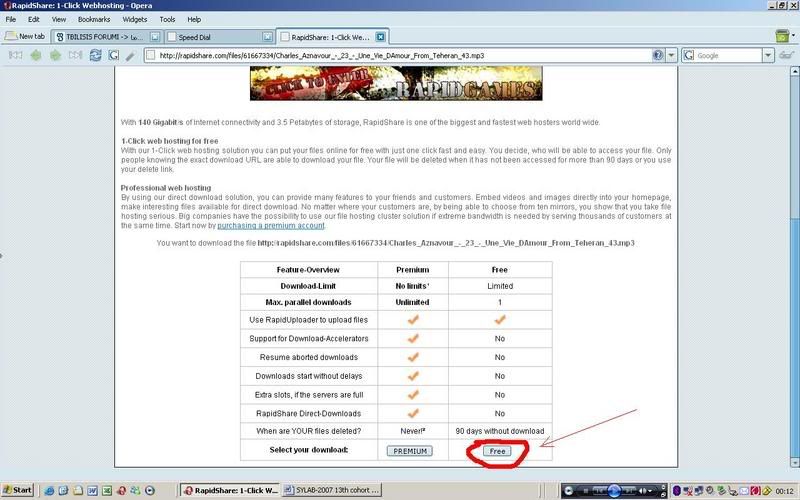
Task: Click the Fast Forward navigation icon
Action: (76, 55)
